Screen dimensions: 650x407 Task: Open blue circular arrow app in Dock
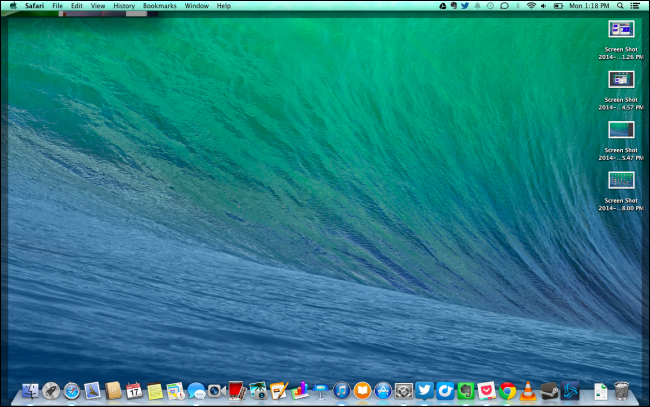click(445, 391)
